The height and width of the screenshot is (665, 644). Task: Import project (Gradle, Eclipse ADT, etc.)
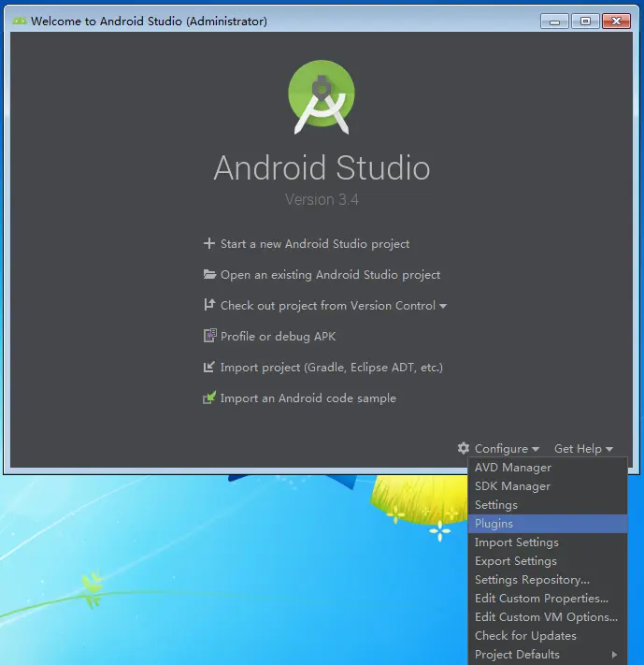332,368
